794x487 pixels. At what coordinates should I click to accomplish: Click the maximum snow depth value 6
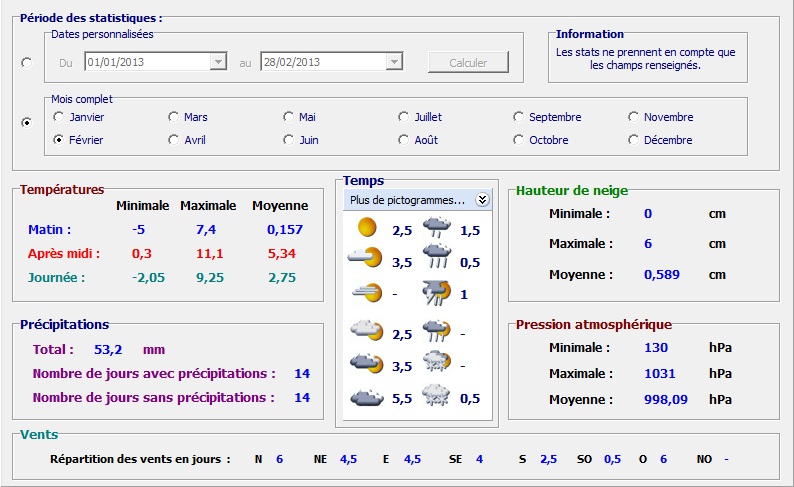pyautogui.click(x=648, y=244)
